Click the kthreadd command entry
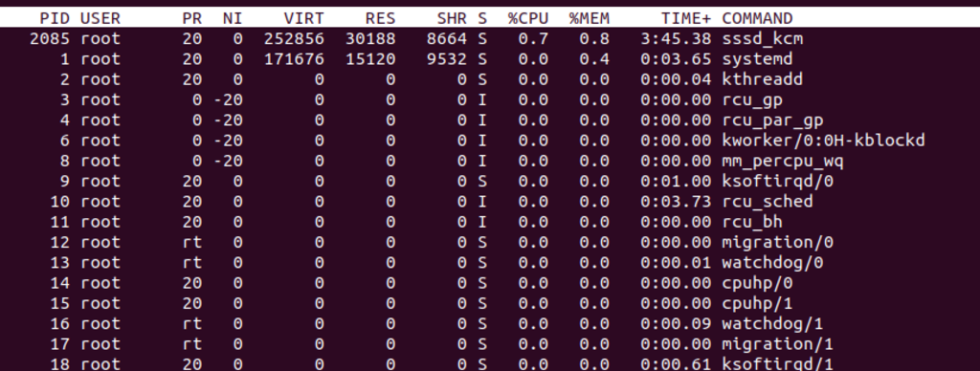The image size is (980, 371). (x=762, y=79)
